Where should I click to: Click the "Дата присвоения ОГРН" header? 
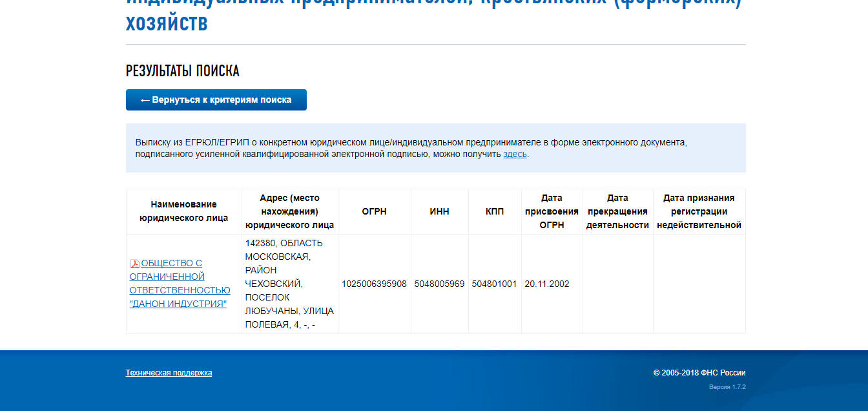tap(552, 211)
